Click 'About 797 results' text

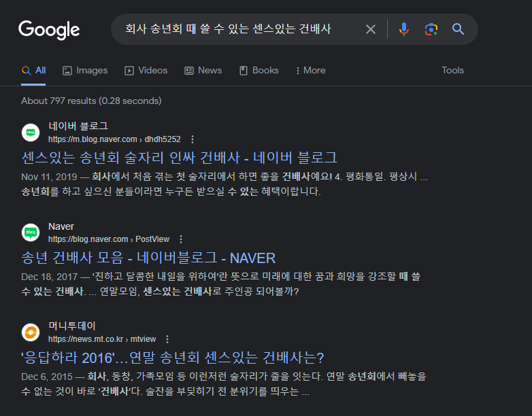91,101
